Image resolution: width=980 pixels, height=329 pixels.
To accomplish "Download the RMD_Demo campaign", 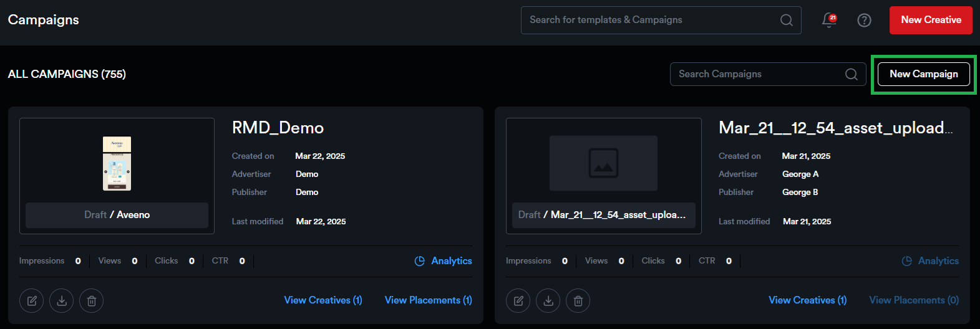I will click(x=62, y=301).
